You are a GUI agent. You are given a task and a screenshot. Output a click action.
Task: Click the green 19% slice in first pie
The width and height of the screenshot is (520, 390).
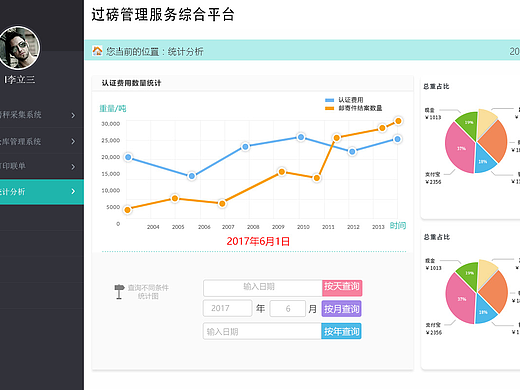point(467,124)
